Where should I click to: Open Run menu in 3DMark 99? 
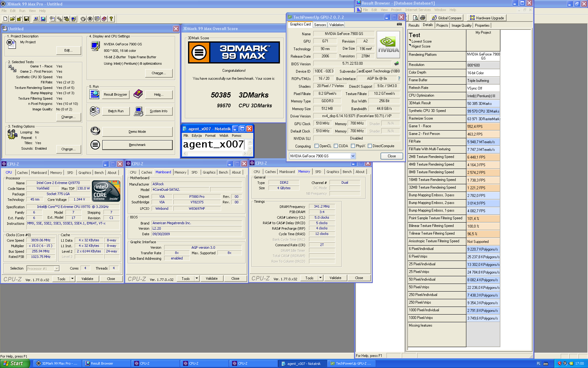pos(22,11)
